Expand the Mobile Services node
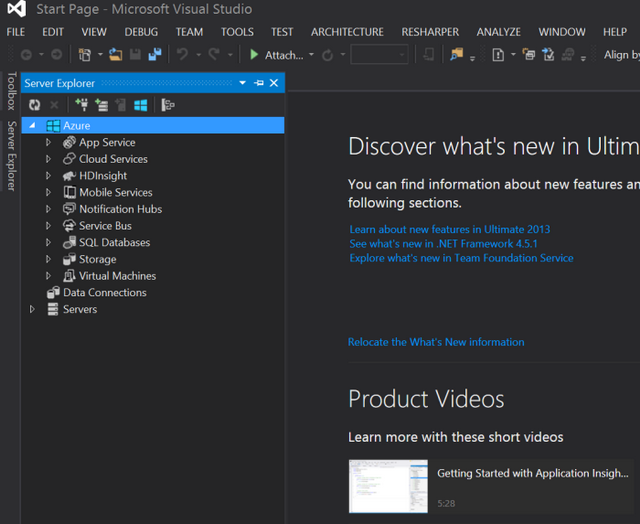640x524 pixels. 48,192
